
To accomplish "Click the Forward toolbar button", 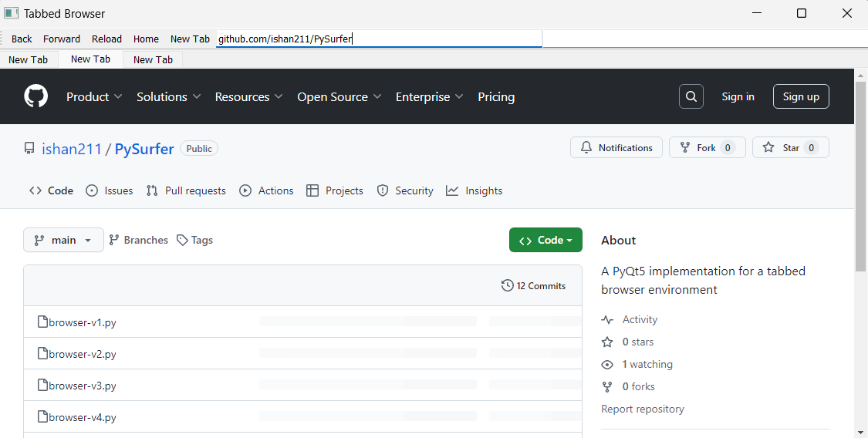I will tap(62, 39).
